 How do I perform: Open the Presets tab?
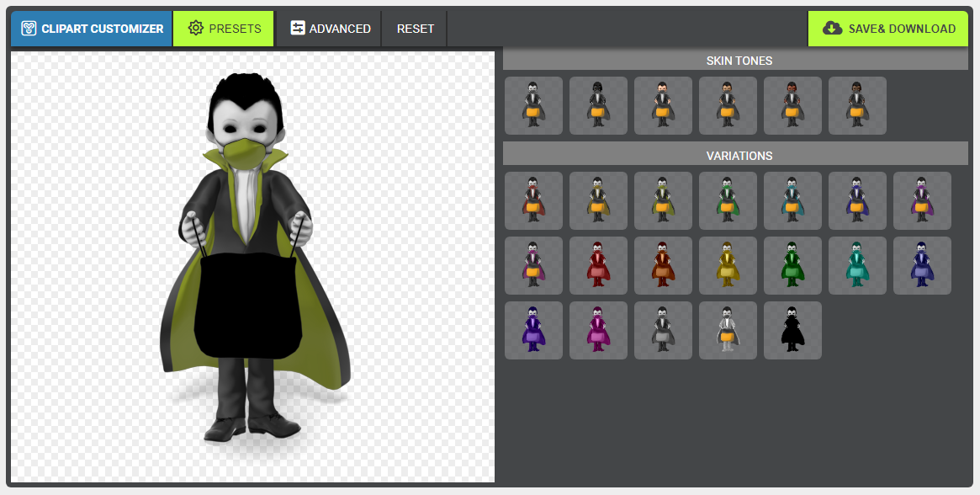point(224,29)
